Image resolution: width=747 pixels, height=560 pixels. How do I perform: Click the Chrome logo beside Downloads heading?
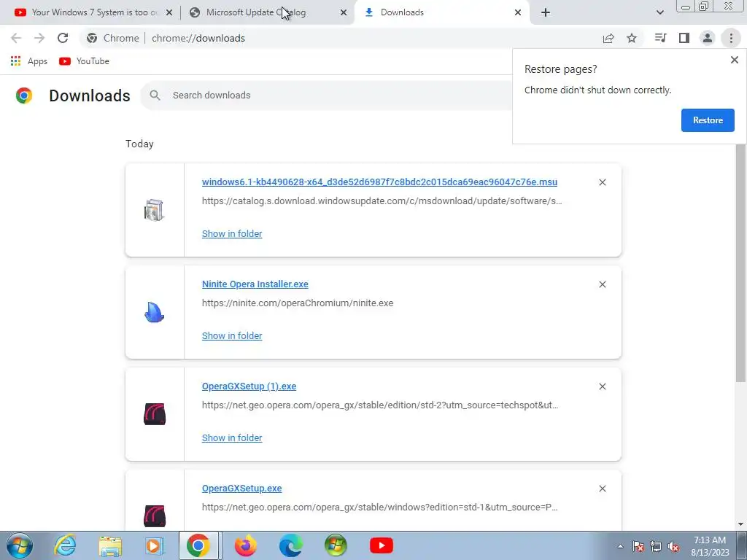pos(24,96)
